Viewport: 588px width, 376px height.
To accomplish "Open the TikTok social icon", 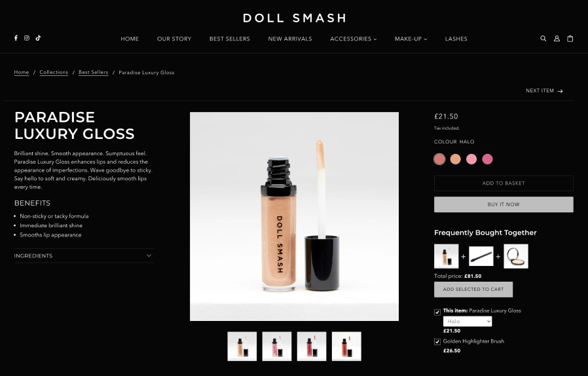I will tap(38, 38).
